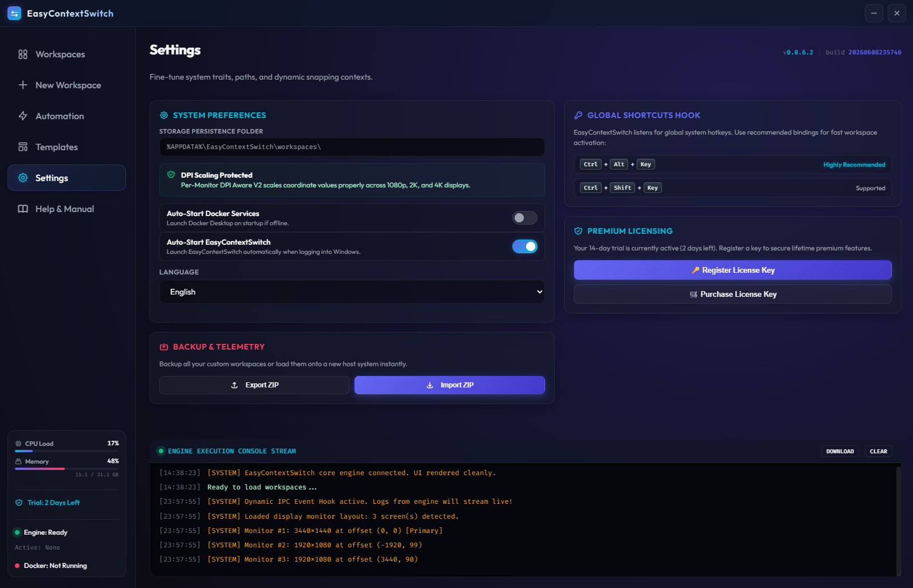Click the Loaded display monitor layout line
The image size is (913, 588).
333,516
